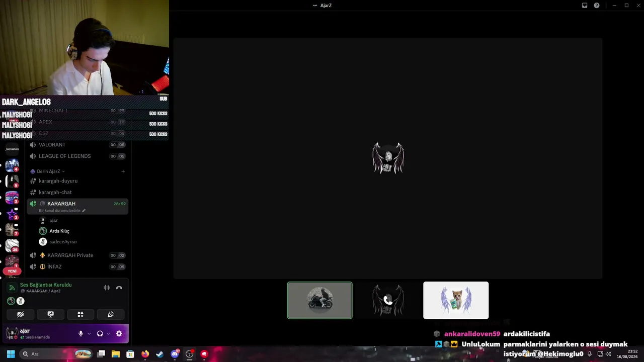Open the Discord inbox icon

click(x=585, y=6)
